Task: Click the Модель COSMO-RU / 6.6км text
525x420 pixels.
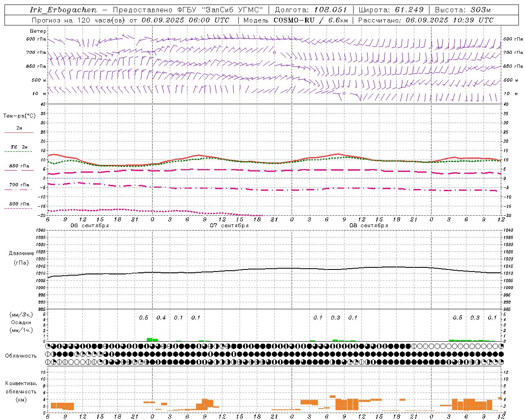Action: pyautogui.click(x=297, y=20)
